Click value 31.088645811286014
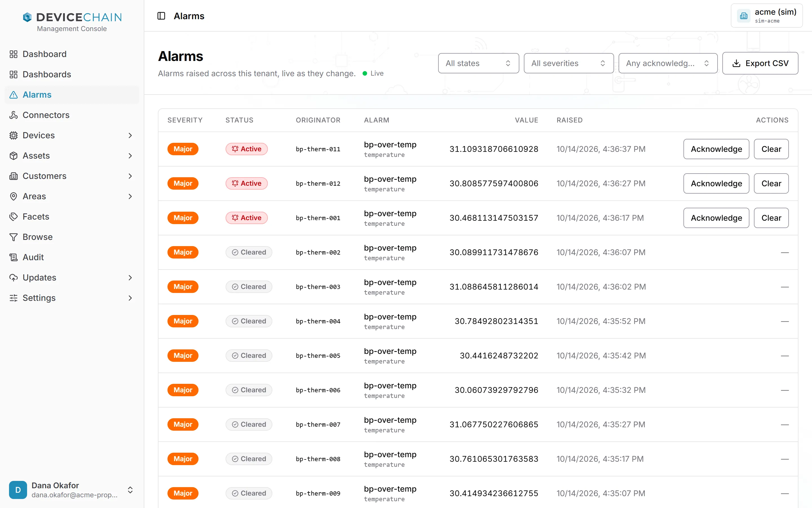812x508 pixels. (494, 286)
